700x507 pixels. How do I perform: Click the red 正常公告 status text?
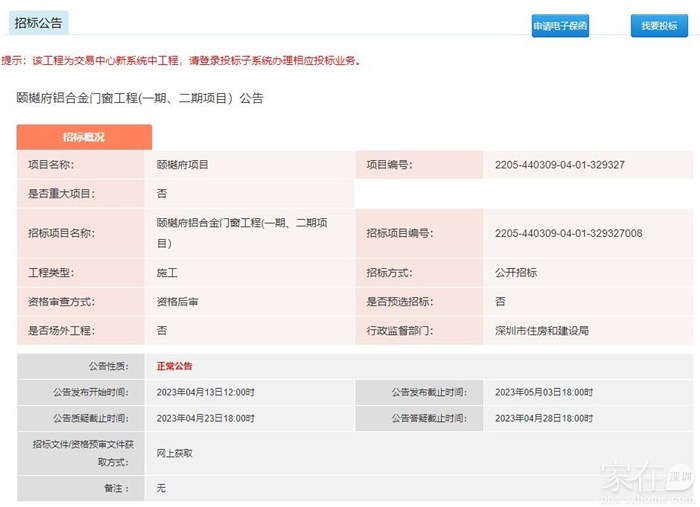pyautogui.click(x=174, y=367)
